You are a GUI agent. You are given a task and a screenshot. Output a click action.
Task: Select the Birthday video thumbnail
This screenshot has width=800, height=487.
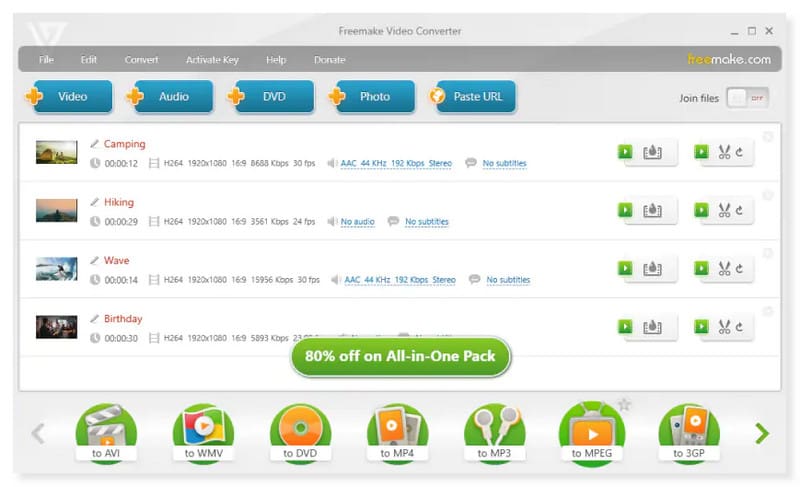[56, 327]
